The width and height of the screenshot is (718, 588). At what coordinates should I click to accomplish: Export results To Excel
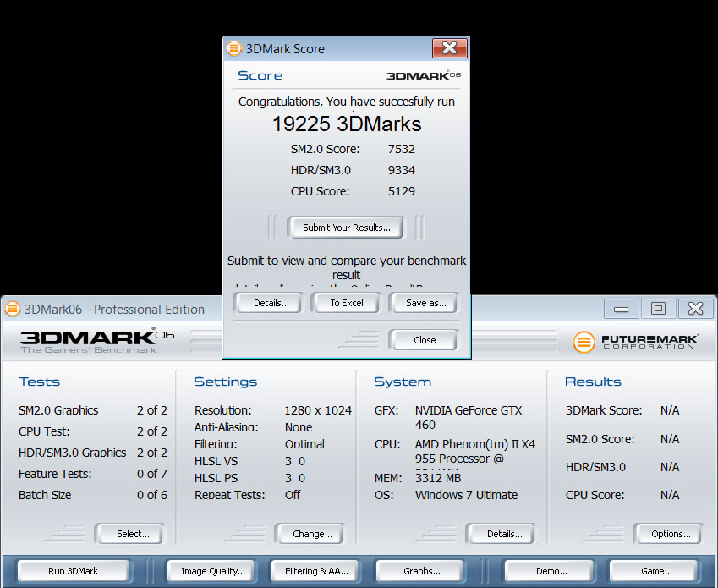click(x=347, y=303)
